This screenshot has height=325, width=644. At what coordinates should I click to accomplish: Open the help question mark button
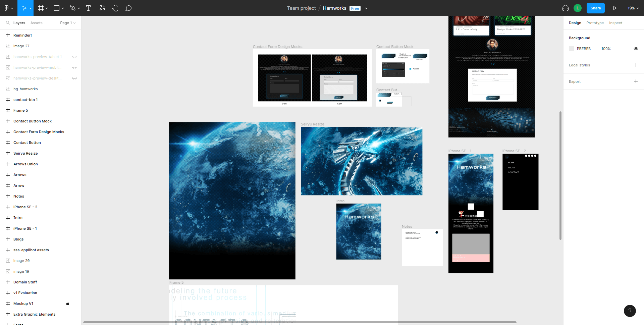630,311
